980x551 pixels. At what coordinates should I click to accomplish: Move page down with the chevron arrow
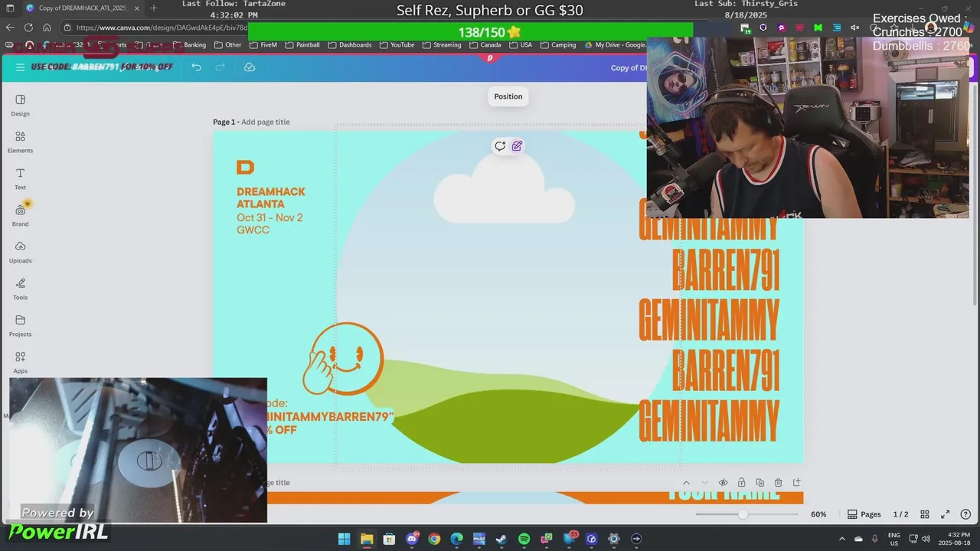[704, 483]
